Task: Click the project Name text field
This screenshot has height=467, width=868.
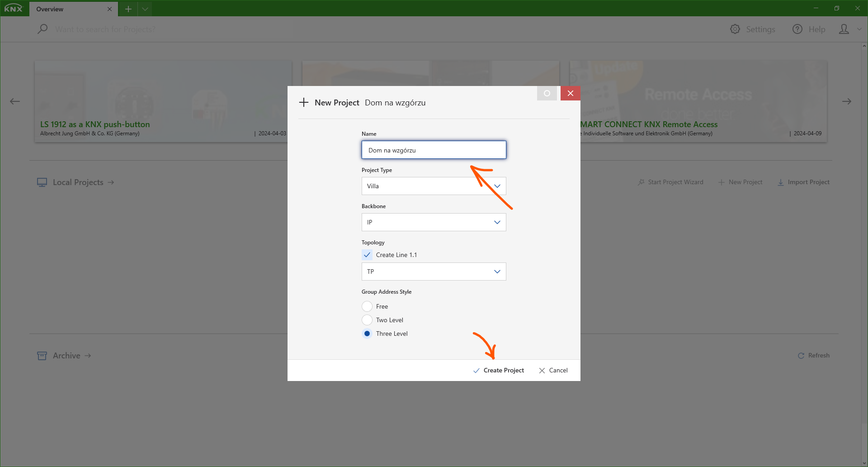Action: coord(434,150)
